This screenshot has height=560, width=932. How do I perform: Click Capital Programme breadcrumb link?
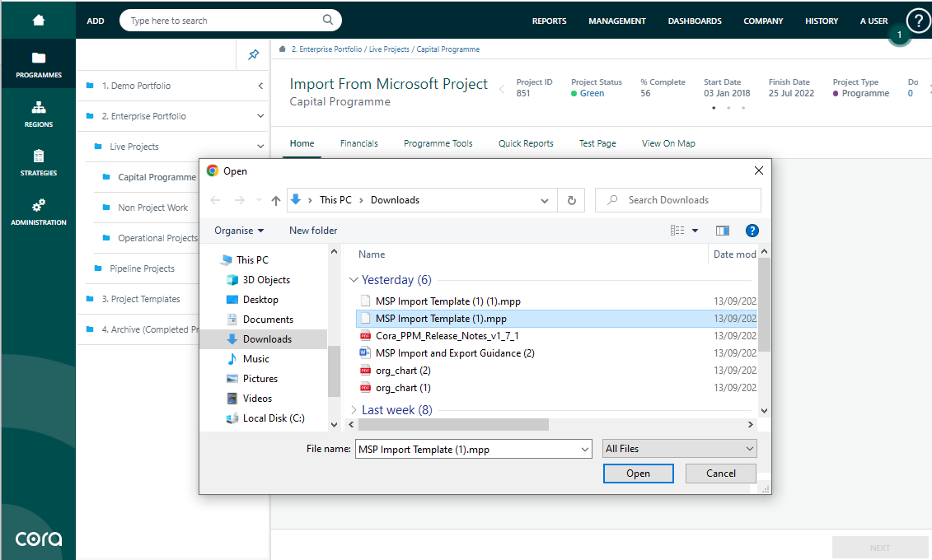point(447,49)
